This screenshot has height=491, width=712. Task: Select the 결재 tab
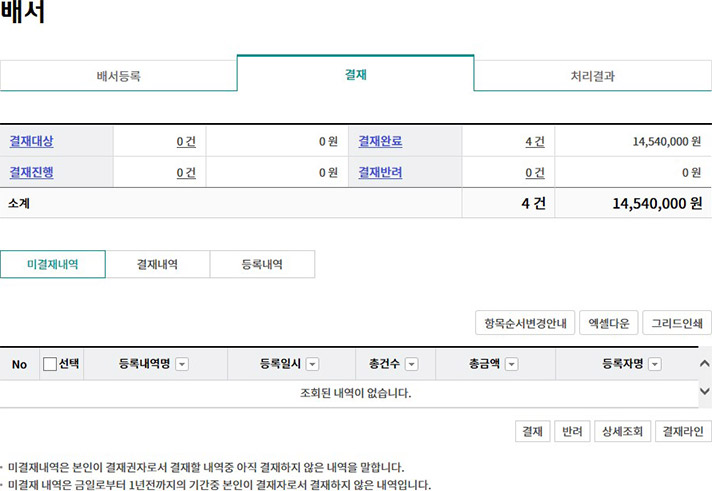point(355,74)
